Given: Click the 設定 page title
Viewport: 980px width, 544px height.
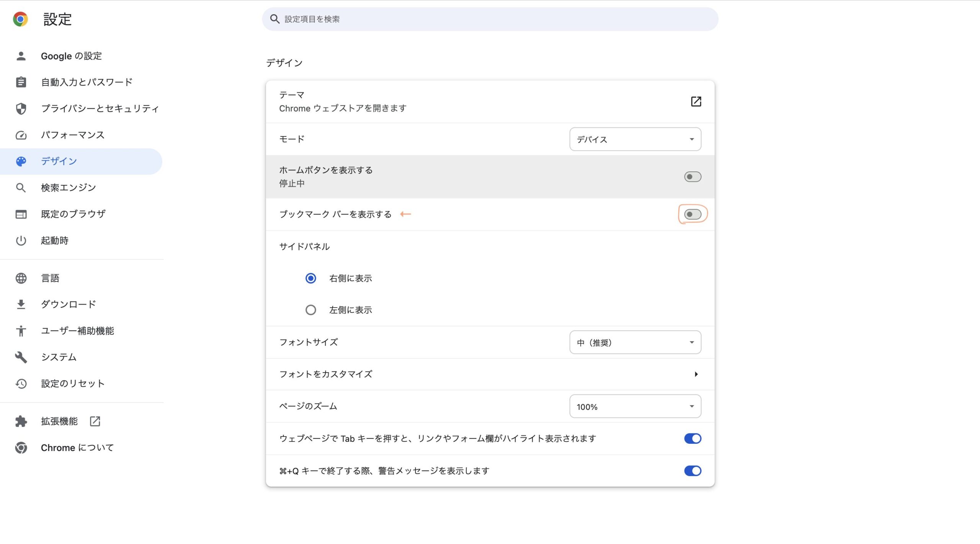Looking at the screenshot, I should tap(57, 19).
